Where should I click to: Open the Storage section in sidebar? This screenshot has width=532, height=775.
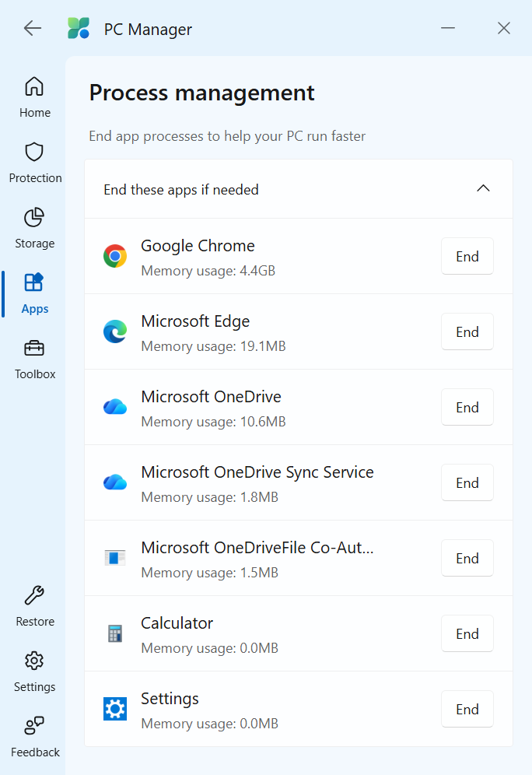(35, 228)
